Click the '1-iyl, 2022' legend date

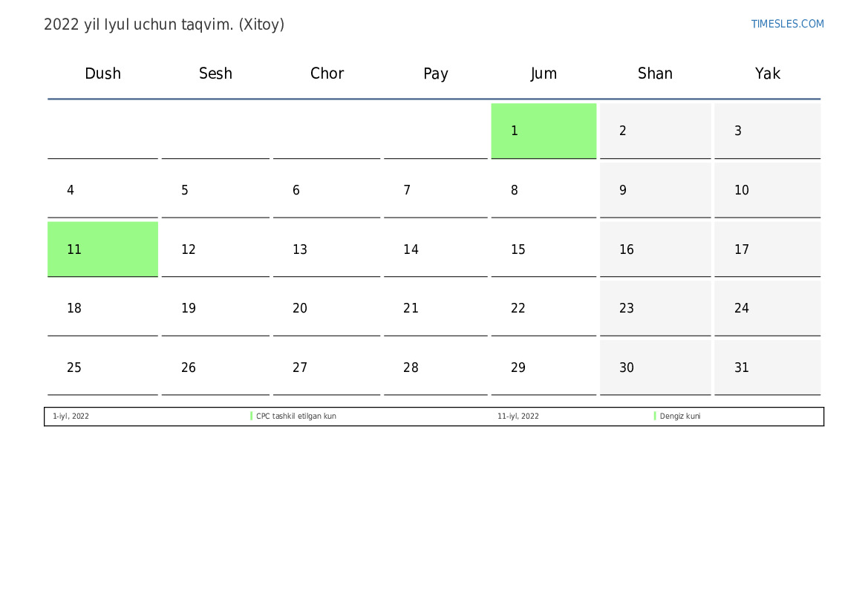click(71, 417)
